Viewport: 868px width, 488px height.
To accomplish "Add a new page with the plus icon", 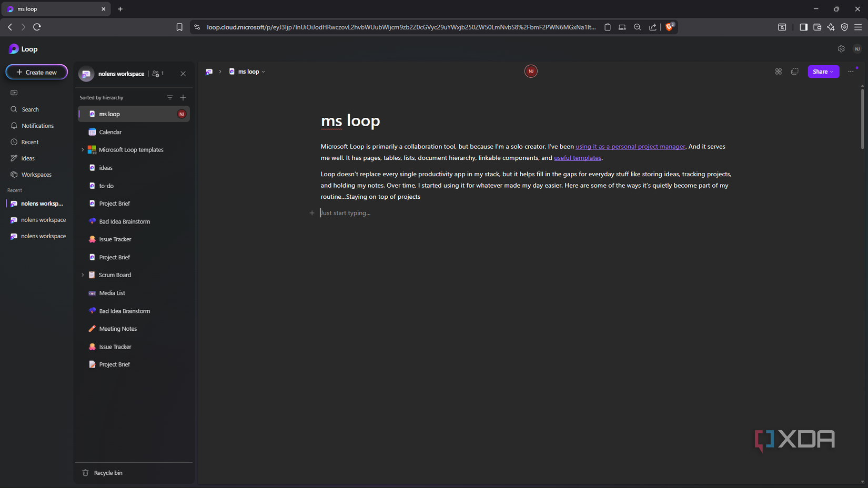I will click(x=183, y=97).
